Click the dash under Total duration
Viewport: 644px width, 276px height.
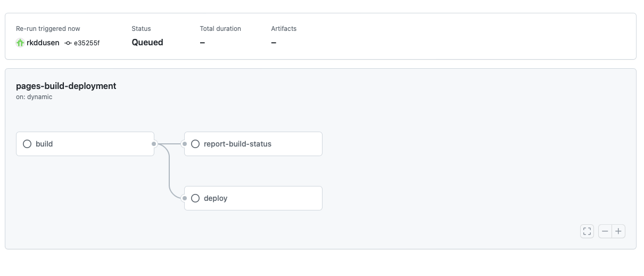point(203,43)
